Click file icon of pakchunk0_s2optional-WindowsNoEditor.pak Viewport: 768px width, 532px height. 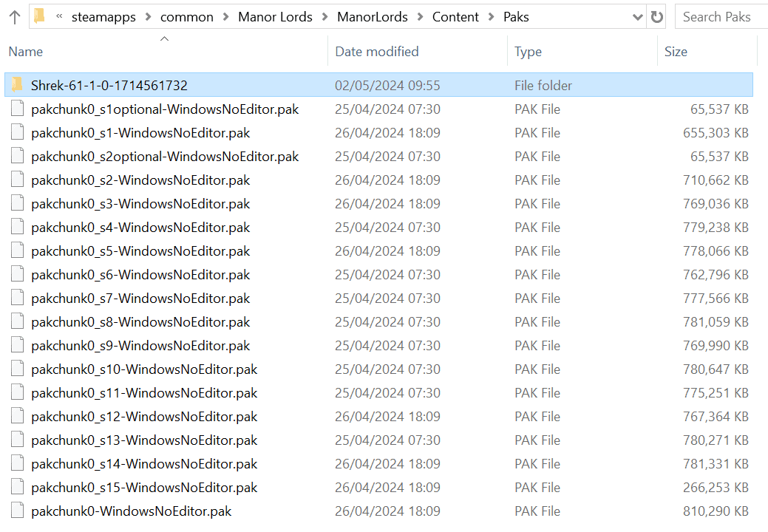click(x=18, y=156)
